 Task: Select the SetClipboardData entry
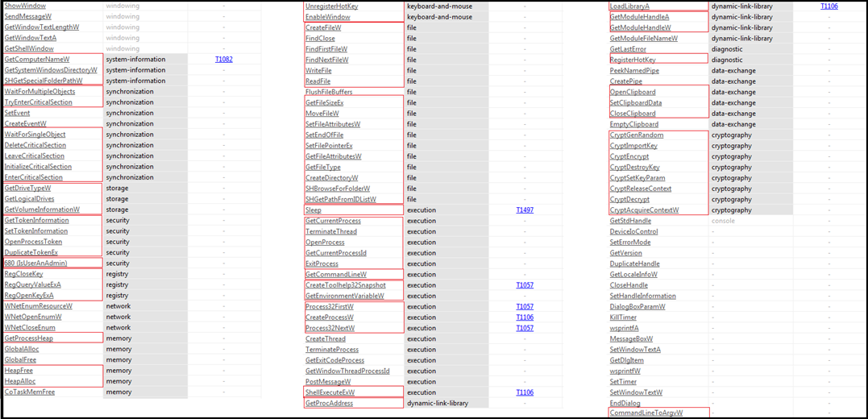pyautogui.click(x=636, y=103)
